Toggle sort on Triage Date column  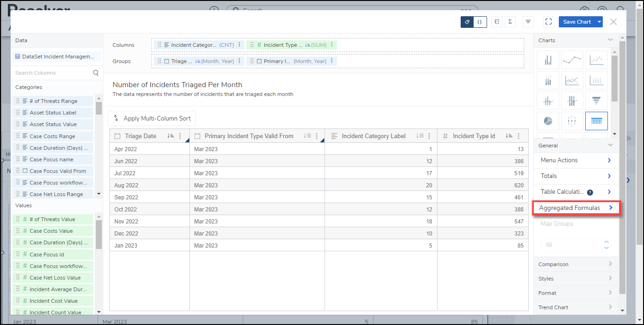[170, 136]
